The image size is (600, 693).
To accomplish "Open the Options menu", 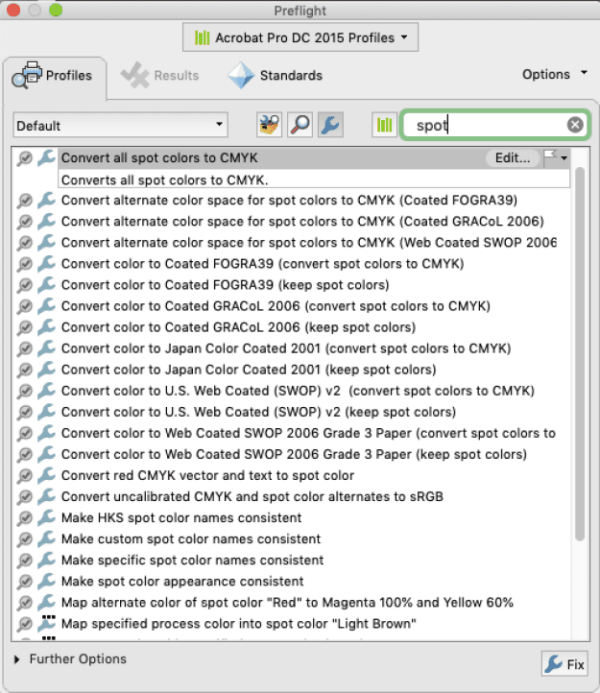I will [x=553, y=74].
